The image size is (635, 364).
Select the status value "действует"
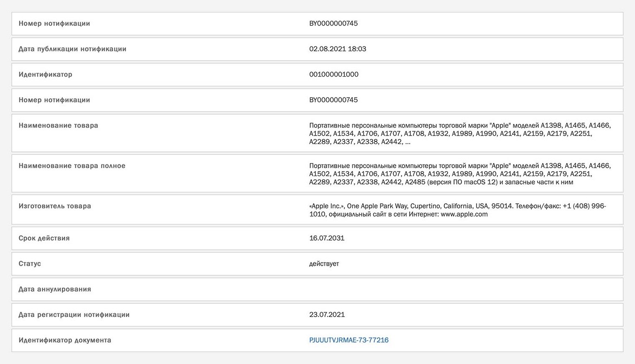point(324,264)
